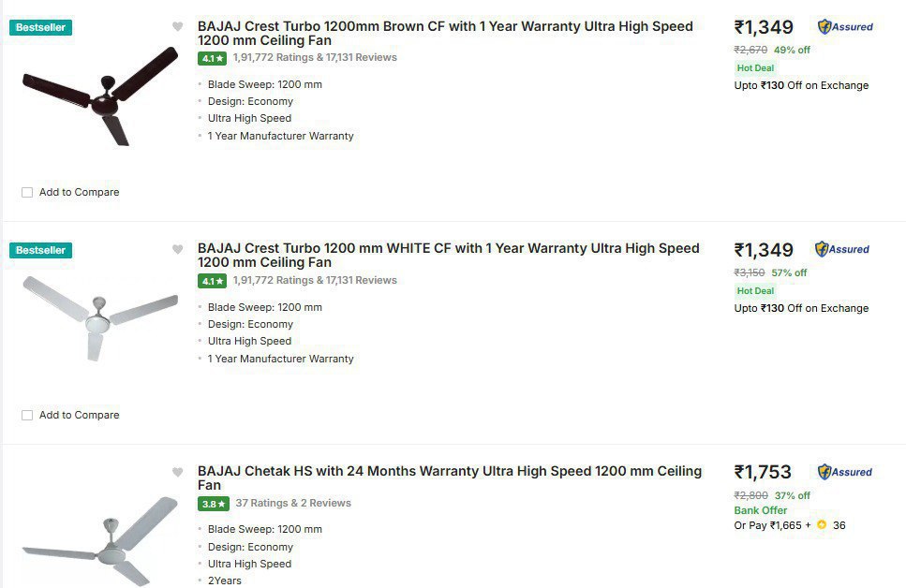
Task: Click Chetak HS fan product image
Action: coord(100,542)
